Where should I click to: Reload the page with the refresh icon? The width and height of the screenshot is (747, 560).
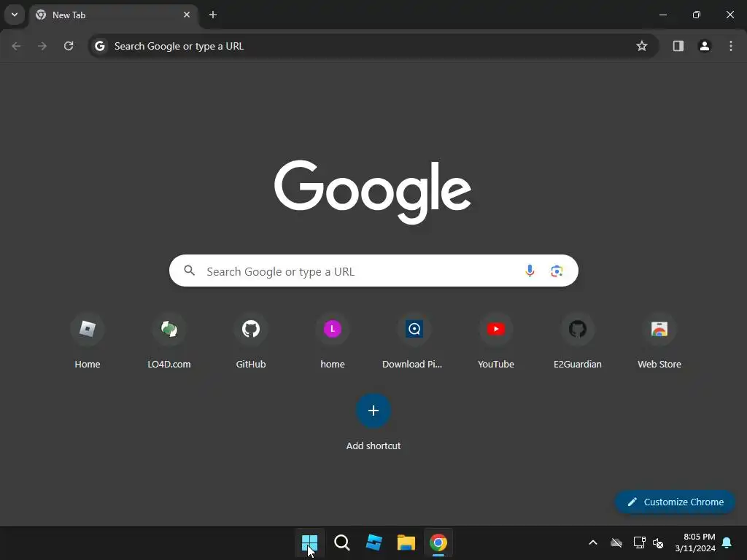coord(69,46)
